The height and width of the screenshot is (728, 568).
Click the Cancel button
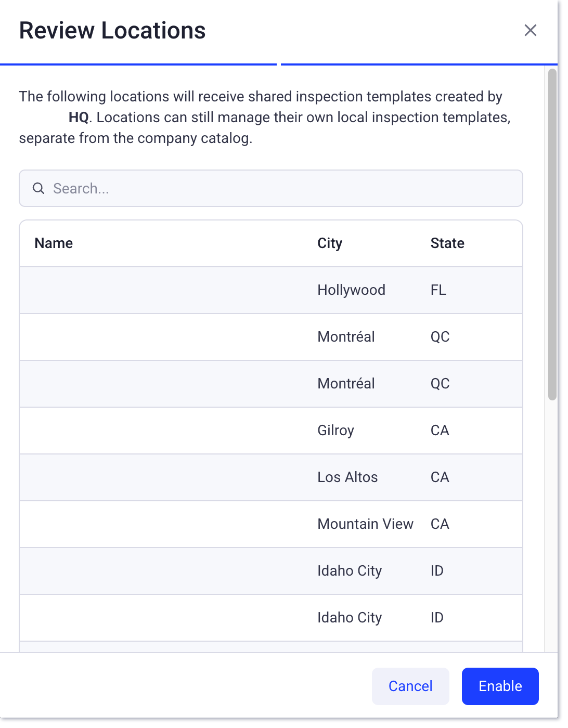tap(410, 686)
